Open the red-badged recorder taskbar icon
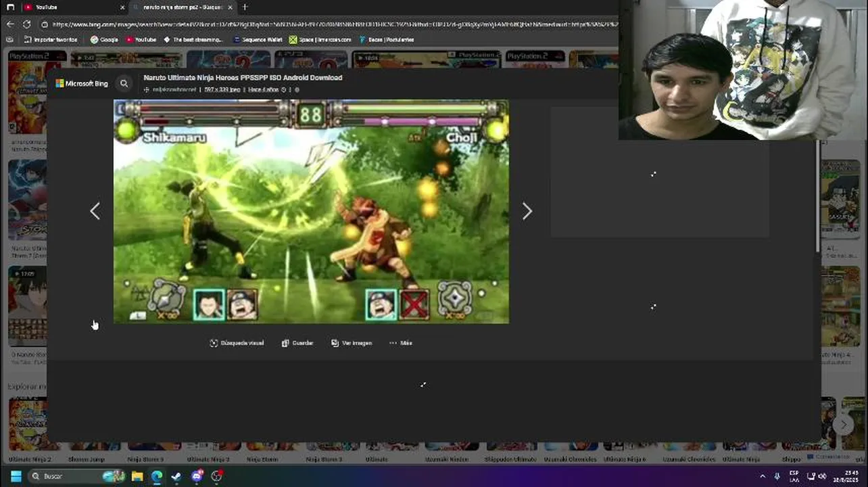 coord(216,476)
